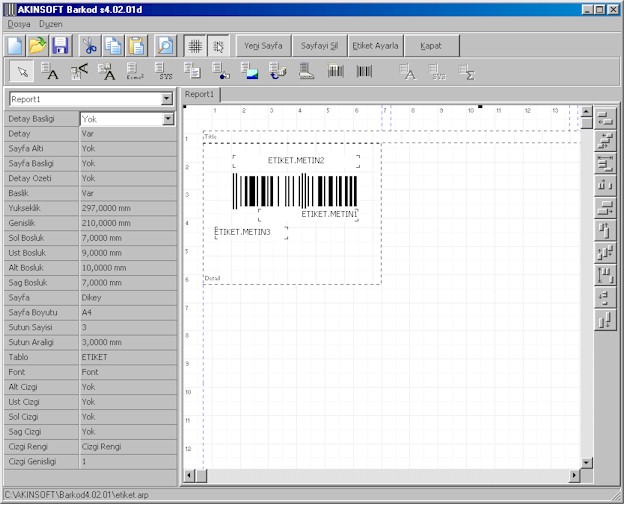Open the Duzen menu
This screenshot has width=625, height=505.
pyautogui.click(x=51, y=24)
